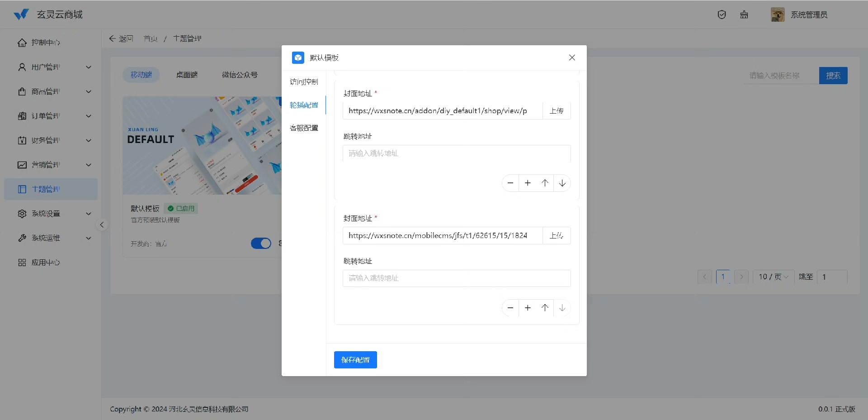Focus the 请输入模板名称 search field
The image size is (868, 420).
coord(782,76)
